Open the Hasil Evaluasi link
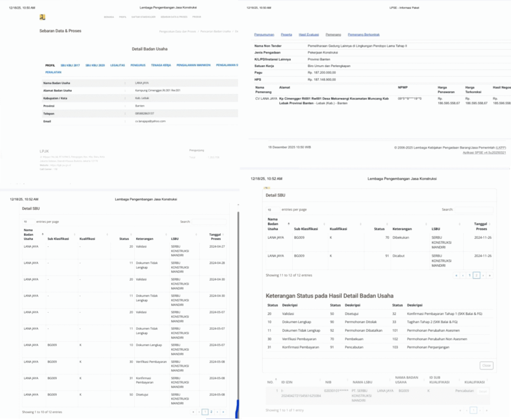The width and height of the screenshot is (511, 420). (309, 35)
